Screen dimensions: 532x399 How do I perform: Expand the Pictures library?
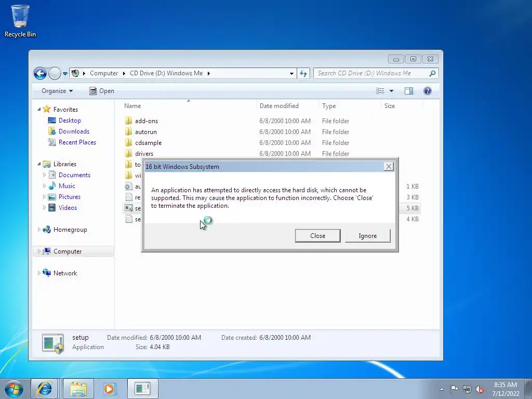click(44, 197)
